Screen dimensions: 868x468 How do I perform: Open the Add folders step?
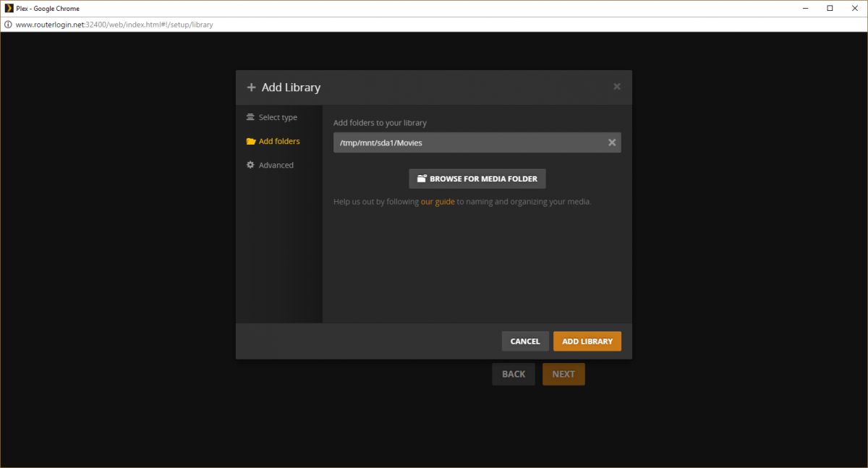point(273,141)
